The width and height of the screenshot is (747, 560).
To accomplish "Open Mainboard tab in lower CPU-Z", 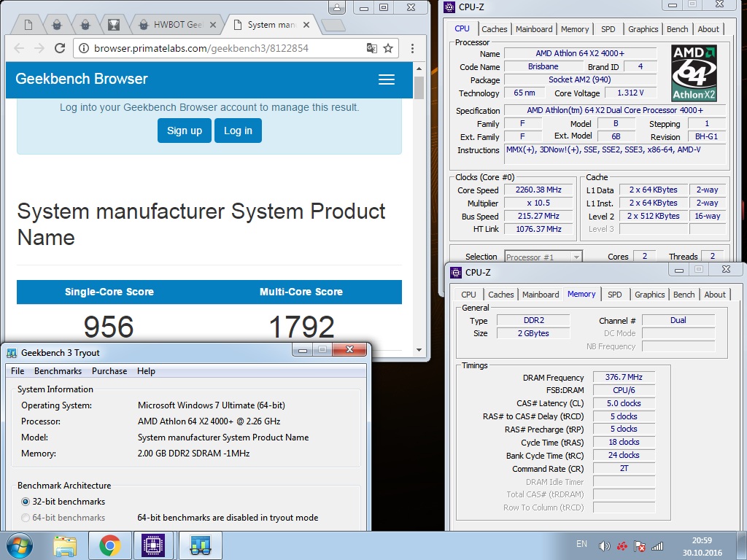I will pos(541,295).
